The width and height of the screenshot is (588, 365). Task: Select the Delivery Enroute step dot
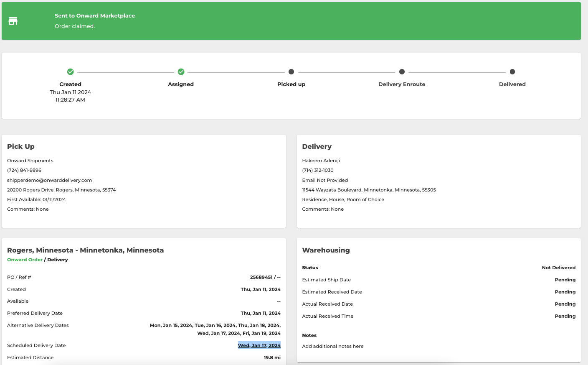402,72
